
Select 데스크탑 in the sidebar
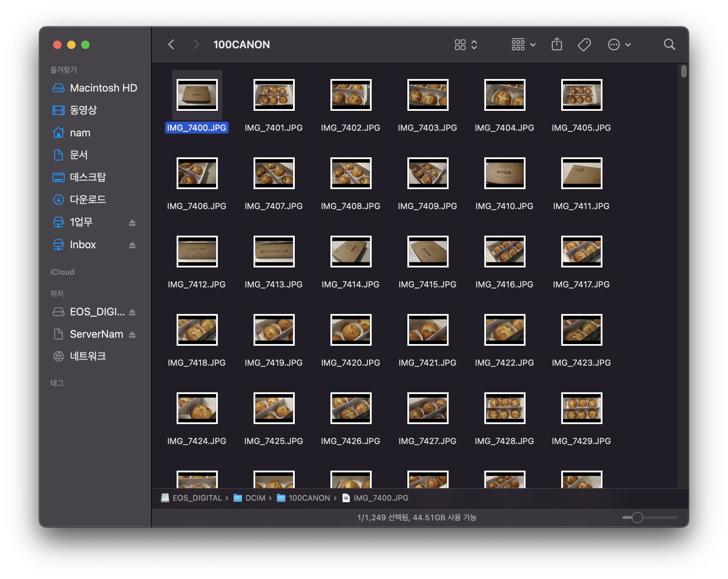click(87, 177)
